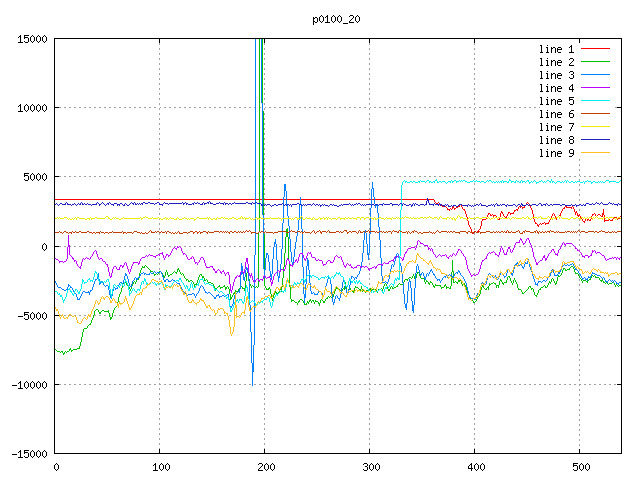
Task: Click the 100 x-axis tick label
Action: click(160, 466)
